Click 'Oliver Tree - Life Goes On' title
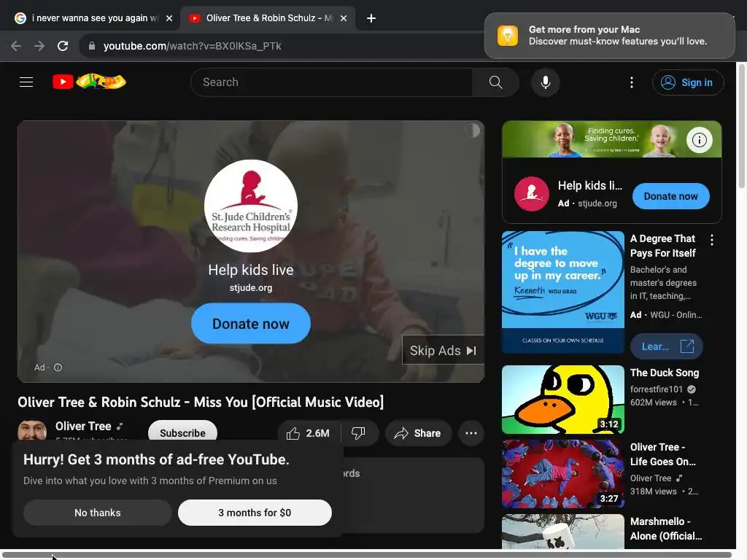Viewport: 747px width, 560px height. [663, 454]
